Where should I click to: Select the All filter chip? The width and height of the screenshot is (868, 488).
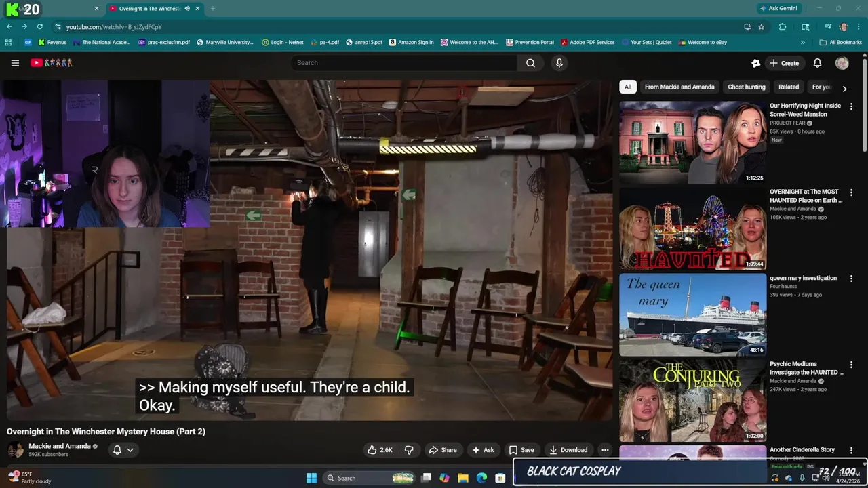click(628, 87)
